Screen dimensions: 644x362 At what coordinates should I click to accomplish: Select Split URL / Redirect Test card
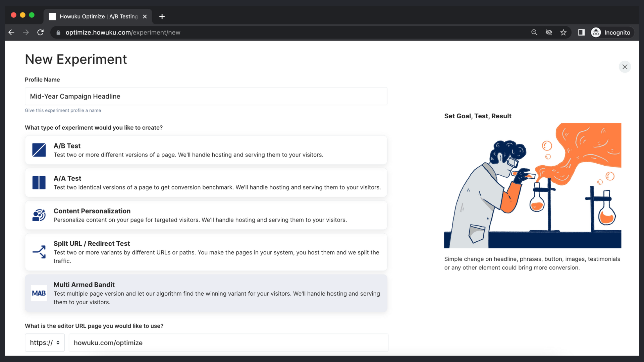pos(206,252)
